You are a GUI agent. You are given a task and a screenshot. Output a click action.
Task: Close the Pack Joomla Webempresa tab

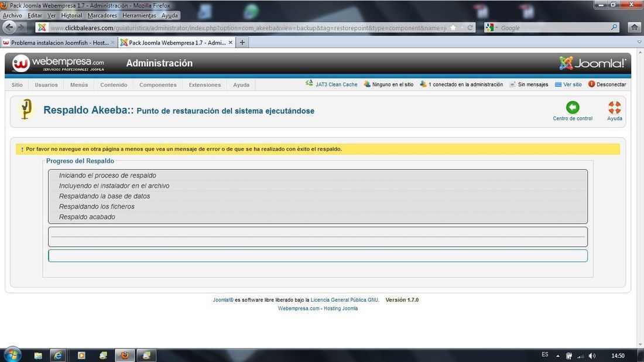tap(231, 42)
